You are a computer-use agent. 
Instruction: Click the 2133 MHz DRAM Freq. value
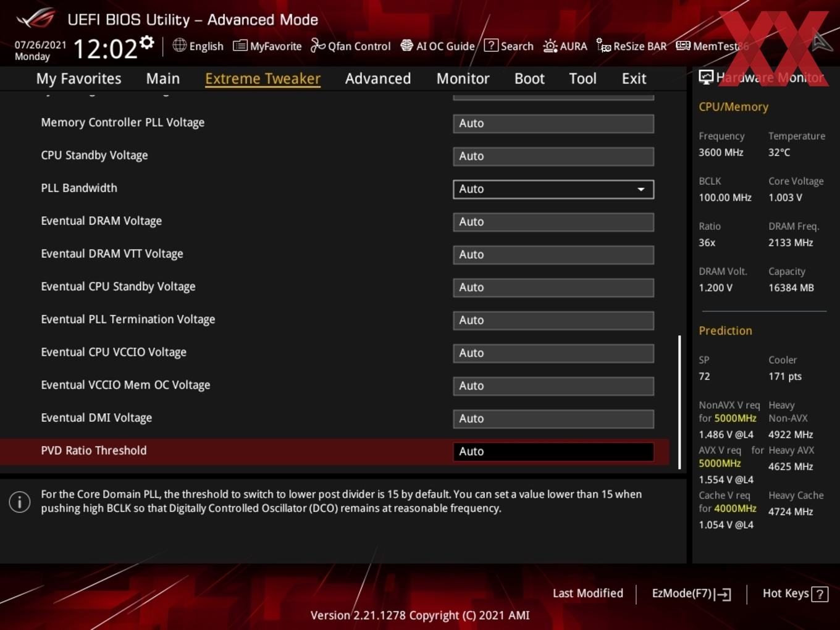pos(791,243)
